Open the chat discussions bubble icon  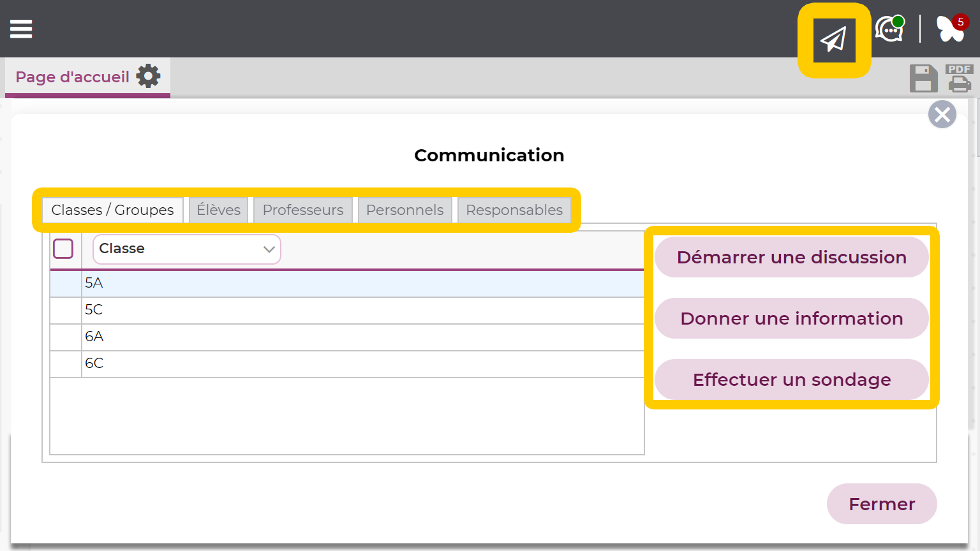coord(890,29)
